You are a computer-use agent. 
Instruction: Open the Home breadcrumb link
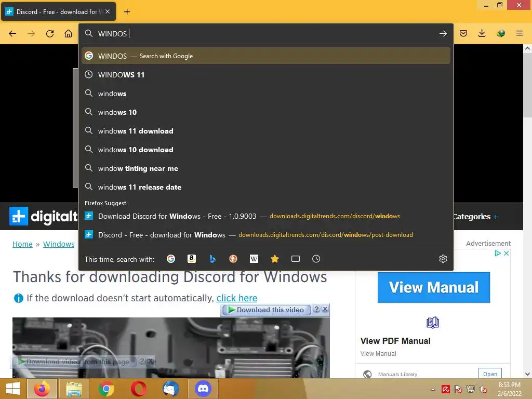[x=22, y=244]
